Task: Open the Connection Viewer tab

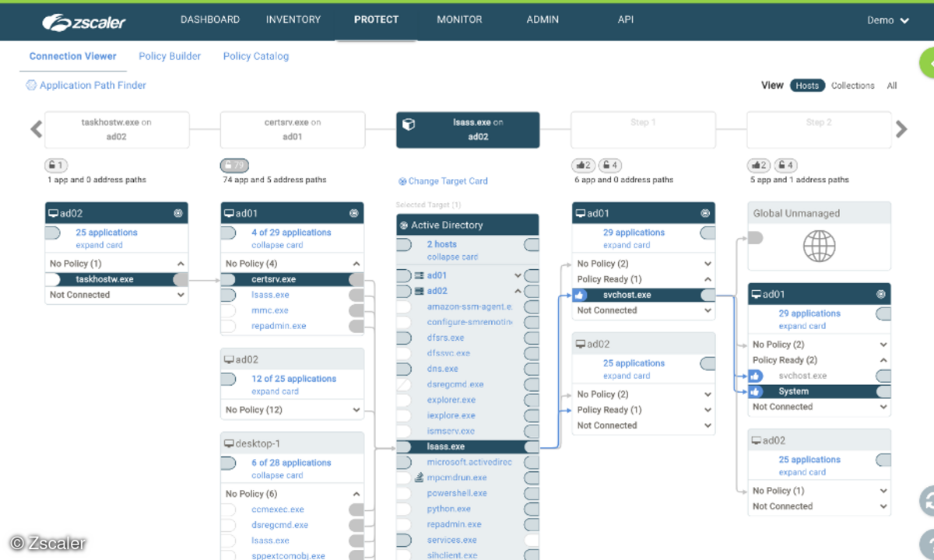Action: coord(73,56)
